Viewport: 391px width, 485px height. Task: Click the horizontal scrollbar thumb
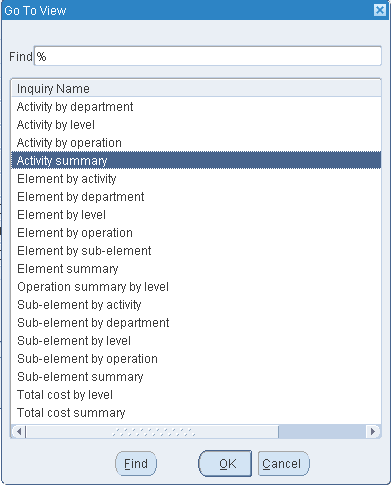(x=152, y=432)
